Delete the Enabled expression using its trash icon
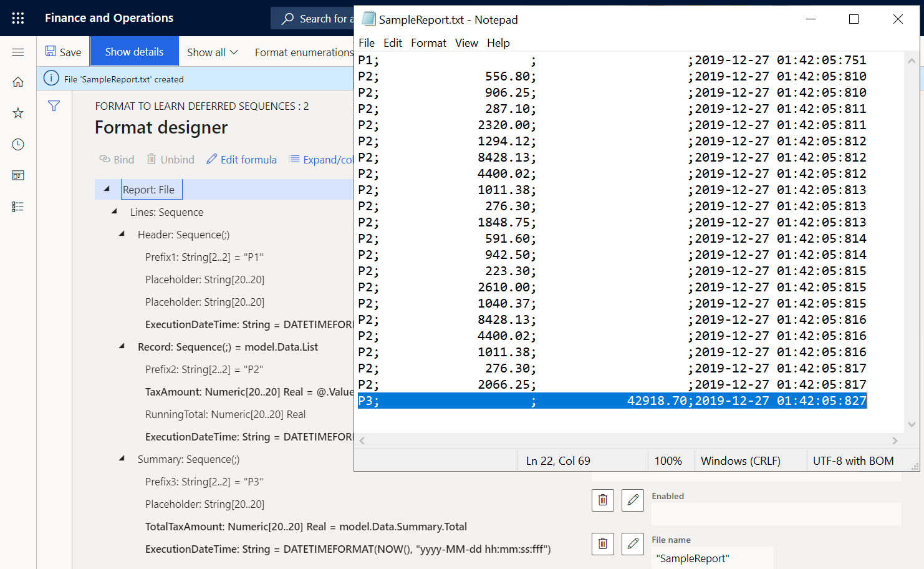924x569 pixels. (602, 500)
